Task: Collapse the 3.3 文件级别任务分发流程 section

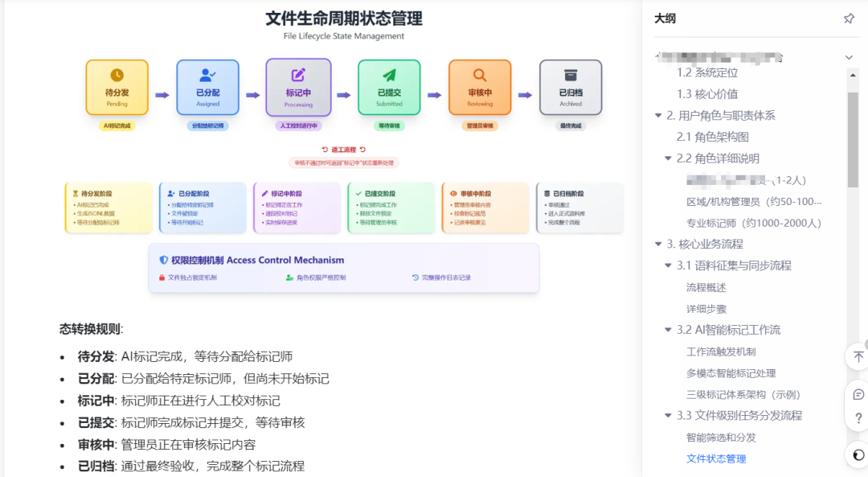Action: [669, 416]
